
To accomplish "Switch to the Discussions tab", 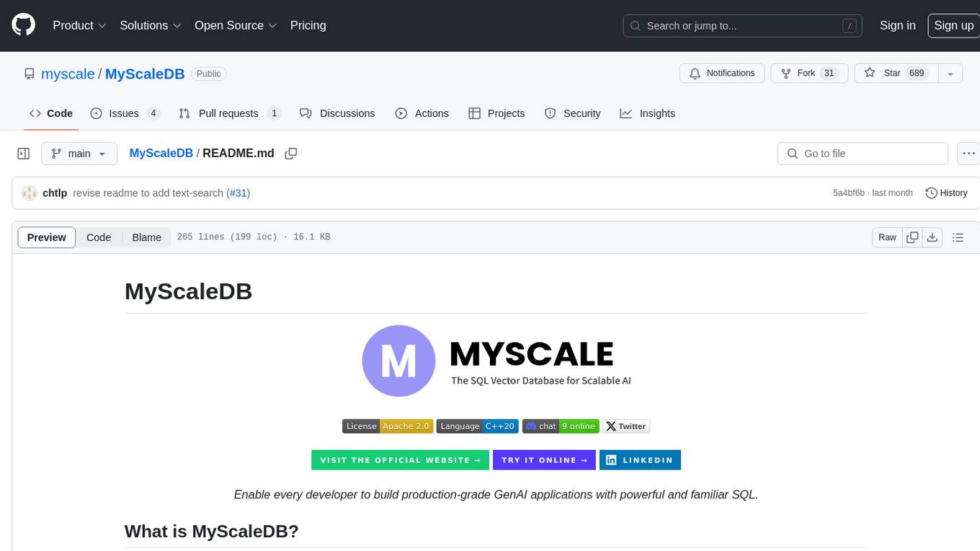I will coord(337,113).
